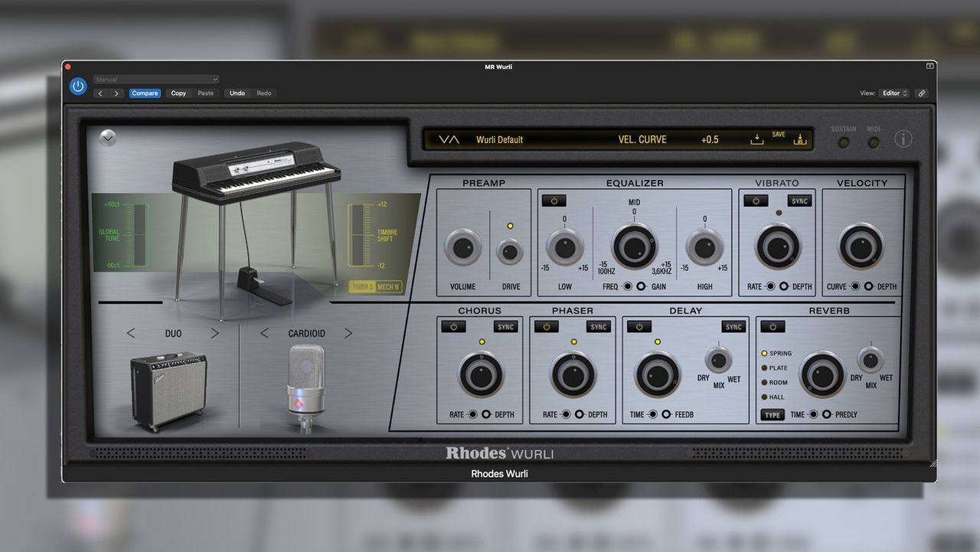This screenshot has width=980, height=552.
Task: Click the Undo button
Action: pos(237,93)
